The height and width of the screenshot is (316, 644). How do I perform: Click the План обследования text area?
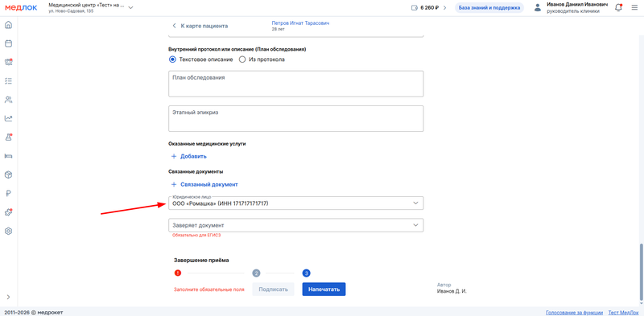295,84
